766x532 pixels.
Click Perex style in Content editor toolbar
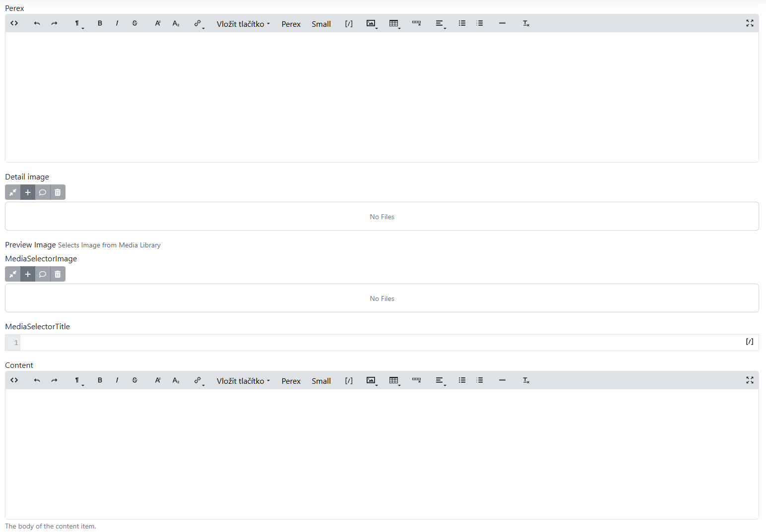(291, 381)
